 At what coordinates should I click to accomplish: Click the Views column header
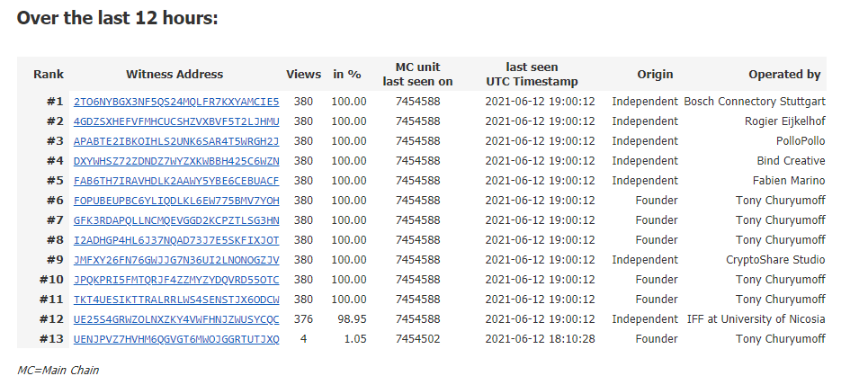pos(303,74)
